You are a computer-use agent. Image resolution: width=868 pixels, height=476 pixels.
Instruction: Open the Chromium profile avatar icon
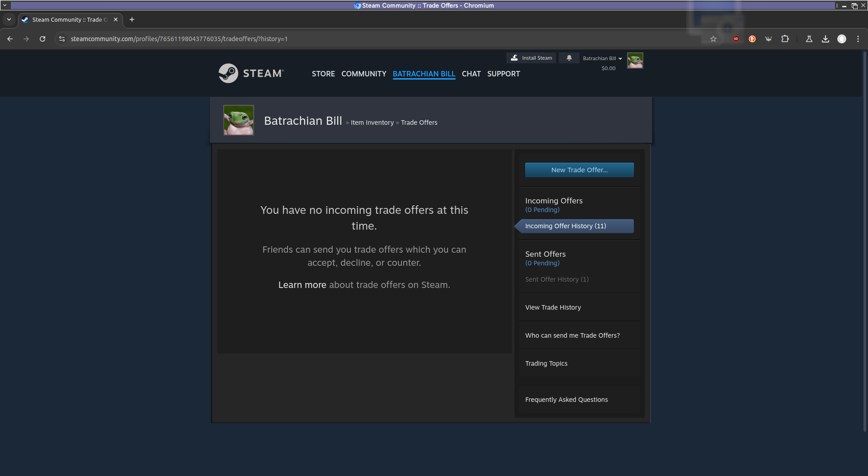(x=842, y=39)
